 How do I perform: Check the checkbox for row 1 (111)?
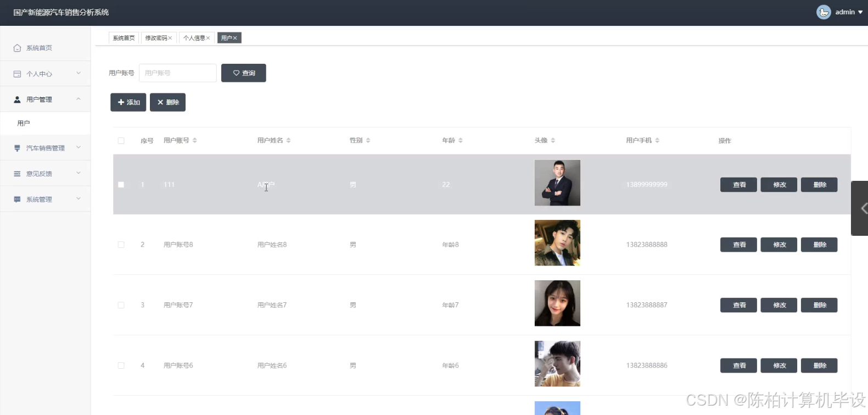click(x=121, y=185)
